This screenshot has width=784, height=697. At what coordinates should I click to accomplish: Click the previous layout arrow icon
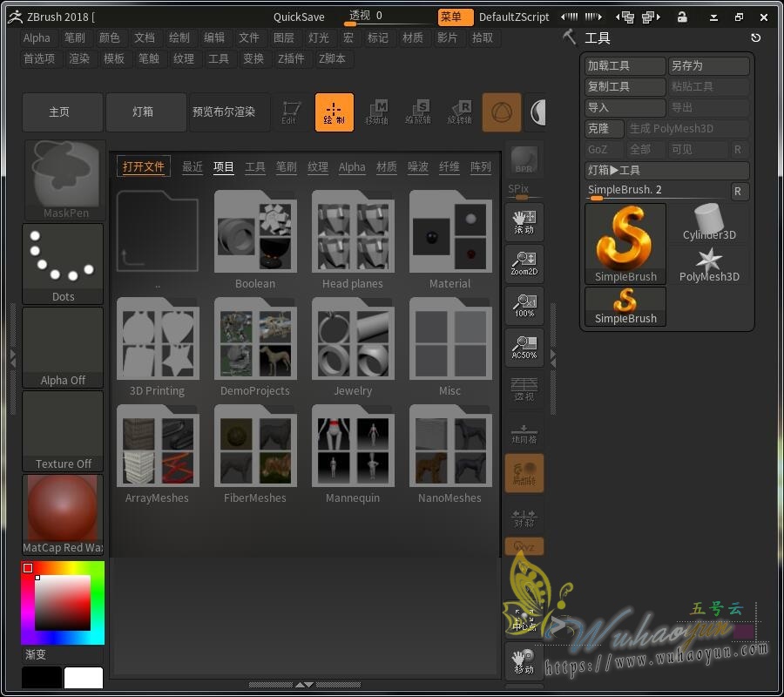(x=570, y=17)
